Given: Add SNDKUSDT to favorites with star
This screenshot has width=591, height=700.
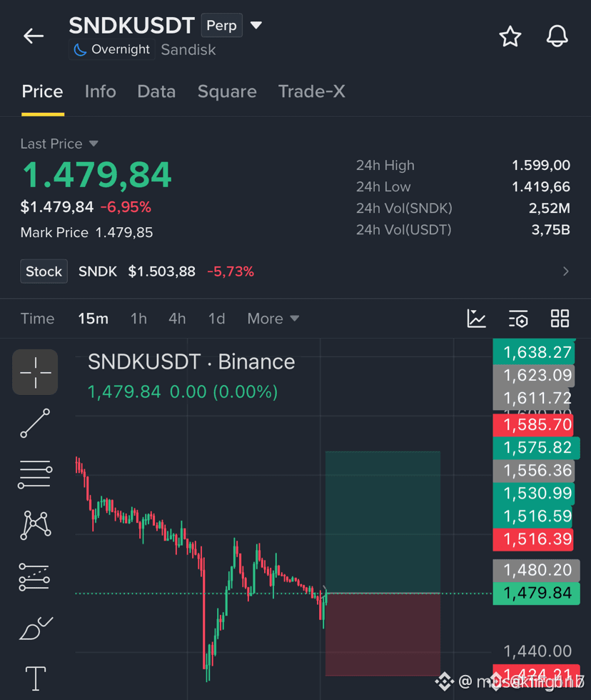Looking at the screenshot, I should [x=510, y=36].
